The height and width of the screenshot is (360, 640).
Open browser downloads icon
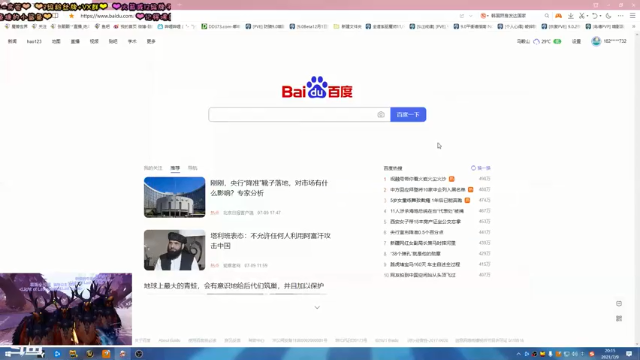pyautogui.click(x=570, y=16)
